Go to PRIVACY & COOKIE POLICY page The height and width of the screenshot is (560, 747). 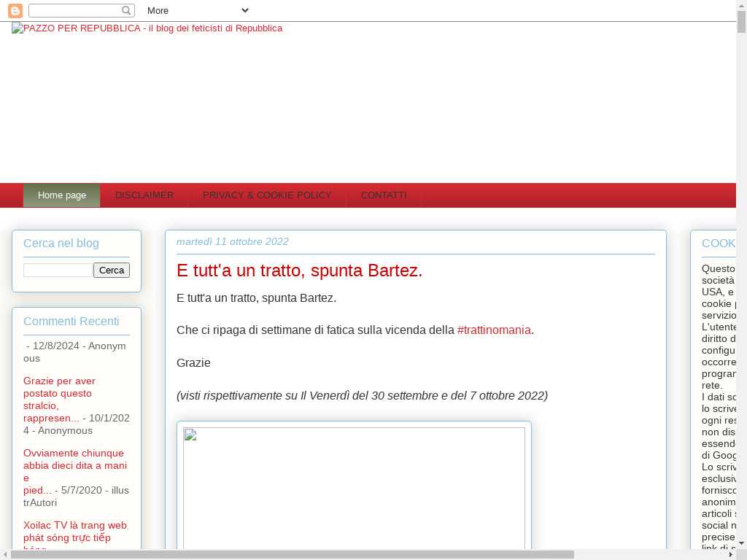tap(267, 195)
